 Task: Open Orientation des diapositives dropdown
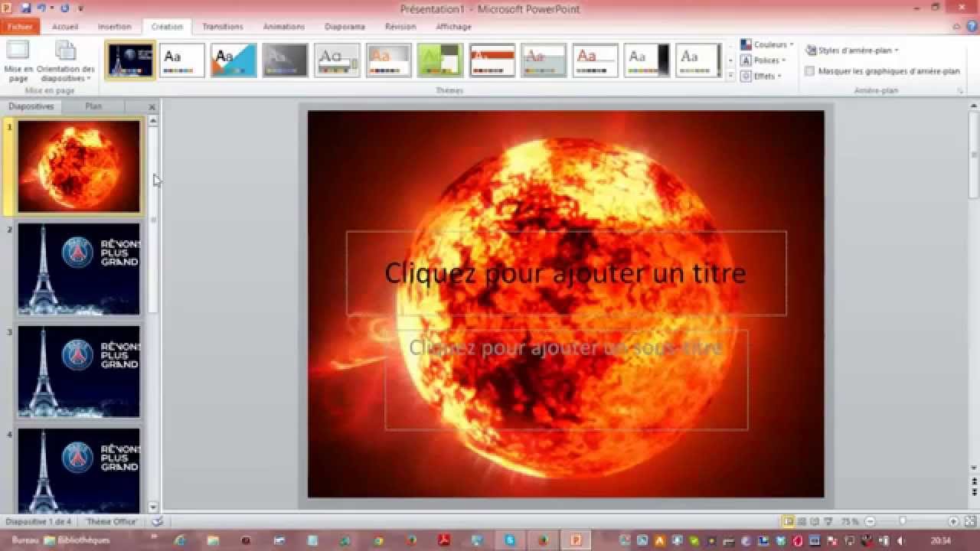click(x=66, y=62)
